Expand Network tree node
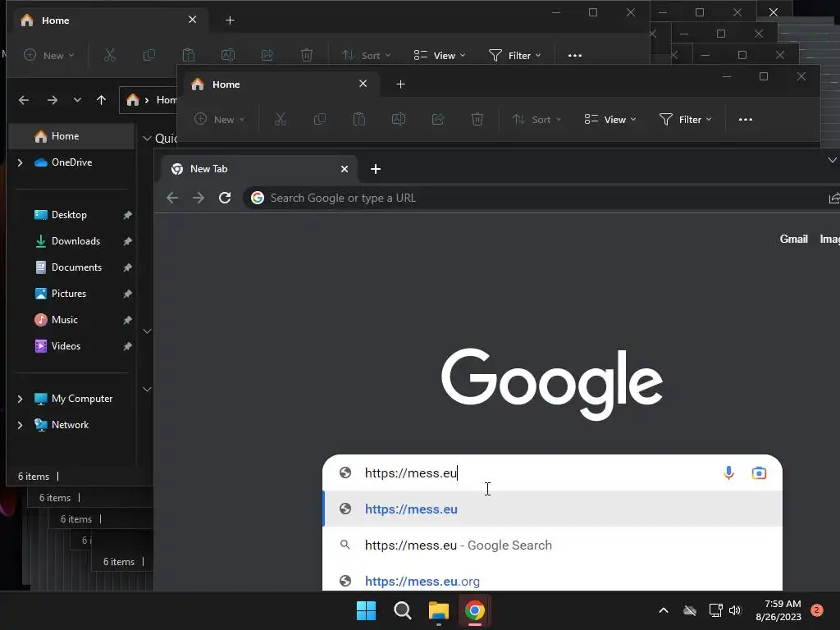Image resolution: width=840 pixels, height=630 pixels. pos(20,425)
